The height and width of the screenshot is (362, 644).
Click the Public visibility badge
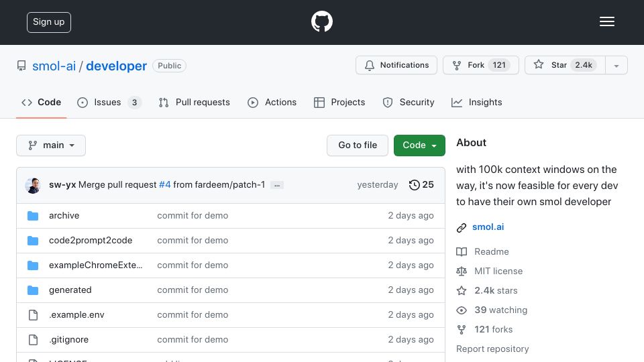point(169,66)
